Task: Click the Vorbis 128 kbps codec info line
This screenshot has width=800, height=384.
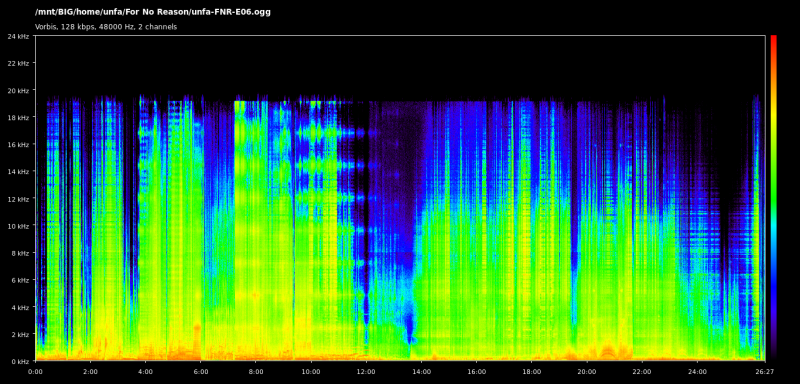Action: pyautogui.click(x=106, y=27)
